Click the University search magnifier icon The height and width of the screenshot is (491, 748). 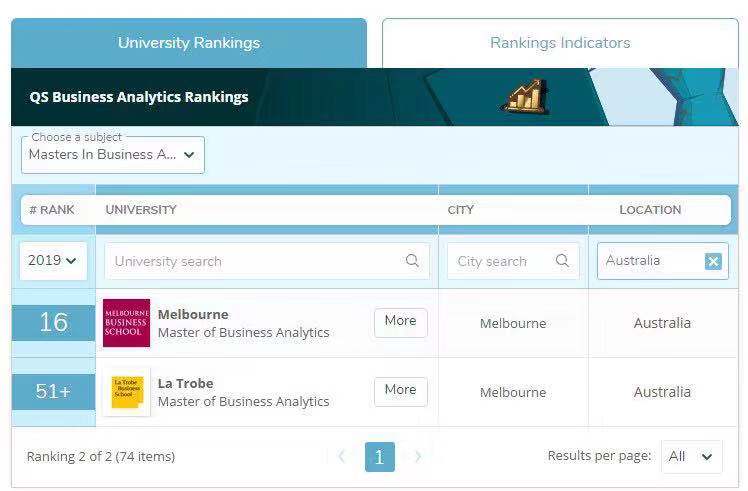click(412, 261)
